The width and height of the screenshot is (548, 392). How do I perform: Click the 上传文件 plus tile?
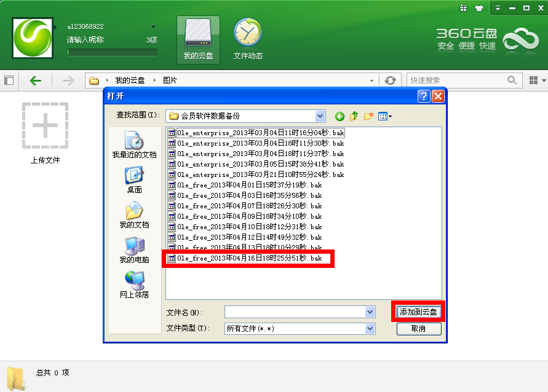click(45, 126)
